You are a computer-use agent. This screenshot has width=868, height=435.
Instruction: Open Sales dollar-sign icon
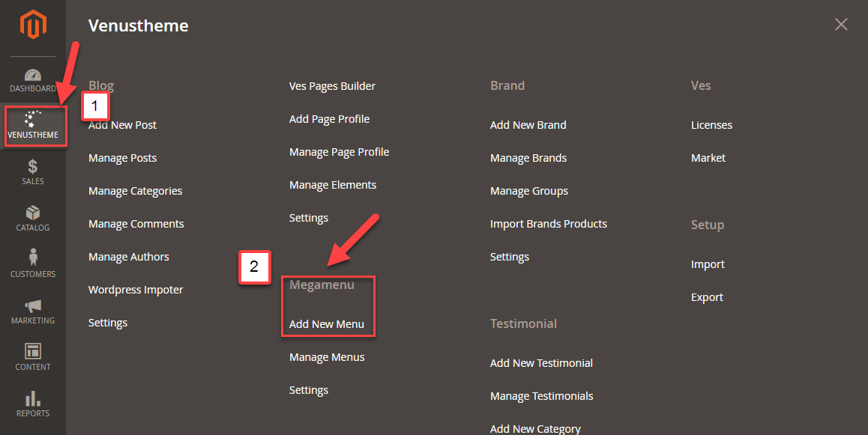[33, 167]
